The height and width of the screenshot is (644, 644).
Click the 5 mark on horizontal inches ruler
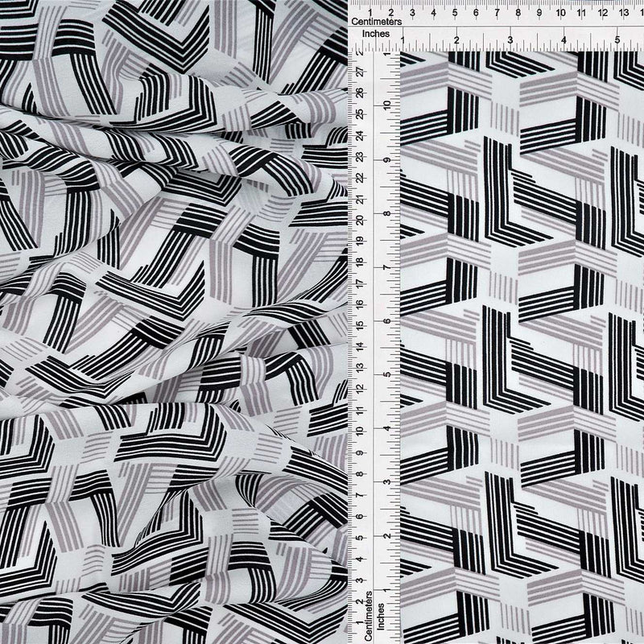pyautogui.click(x=617, y=40)
